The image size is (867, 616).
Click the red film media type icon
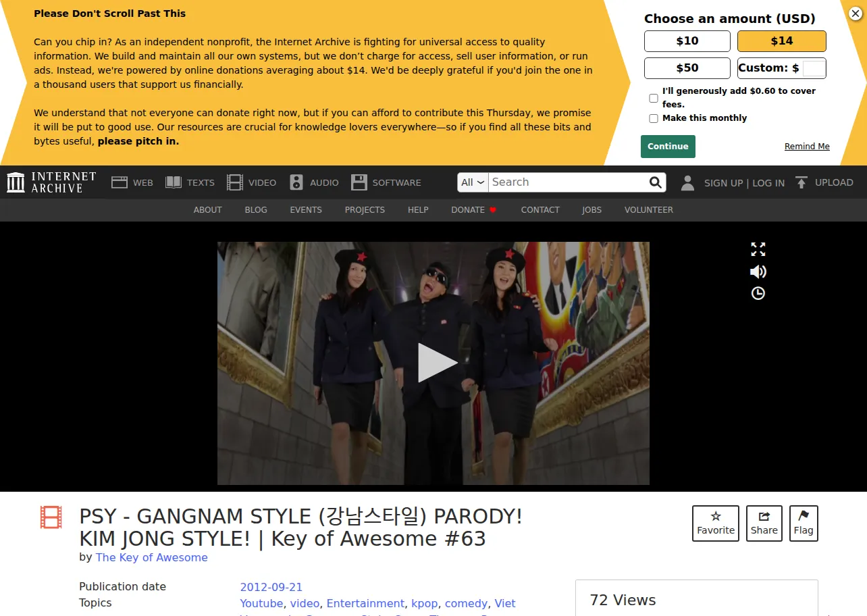click(x=51, y=517)
